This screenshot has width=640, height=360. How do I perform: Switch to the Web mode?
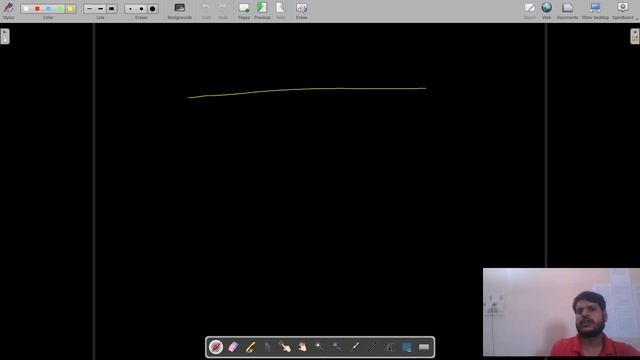pyautogui.click(x=547, y=10)
